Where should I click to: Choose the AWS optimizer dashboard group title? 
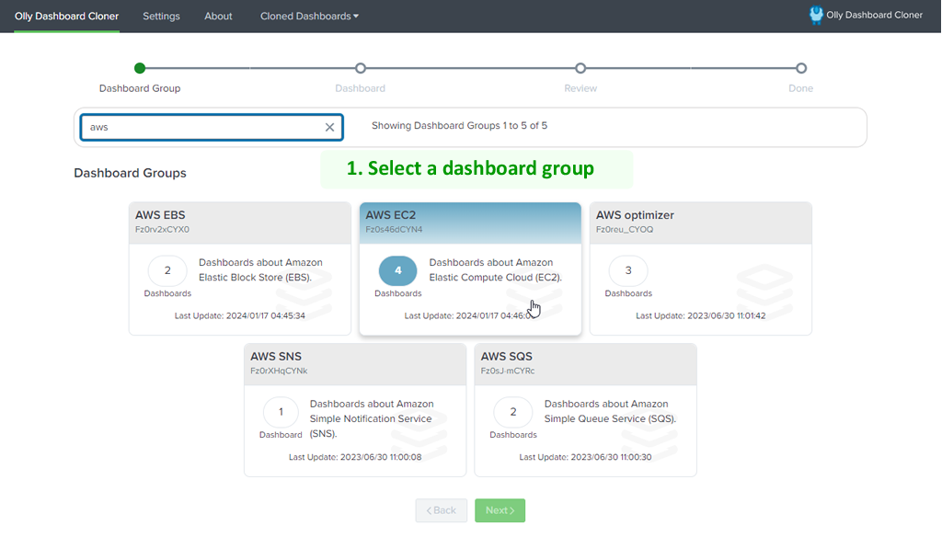[x=635, y=215]
